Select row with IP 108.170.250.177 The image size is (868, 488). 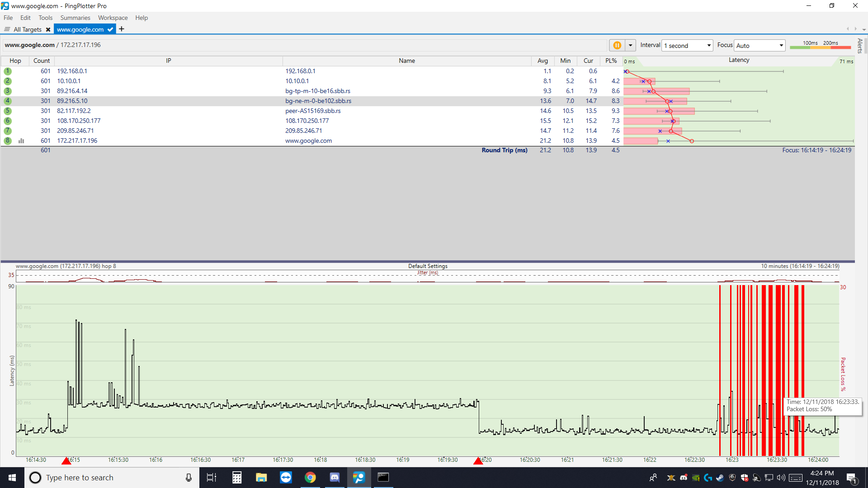311,121
